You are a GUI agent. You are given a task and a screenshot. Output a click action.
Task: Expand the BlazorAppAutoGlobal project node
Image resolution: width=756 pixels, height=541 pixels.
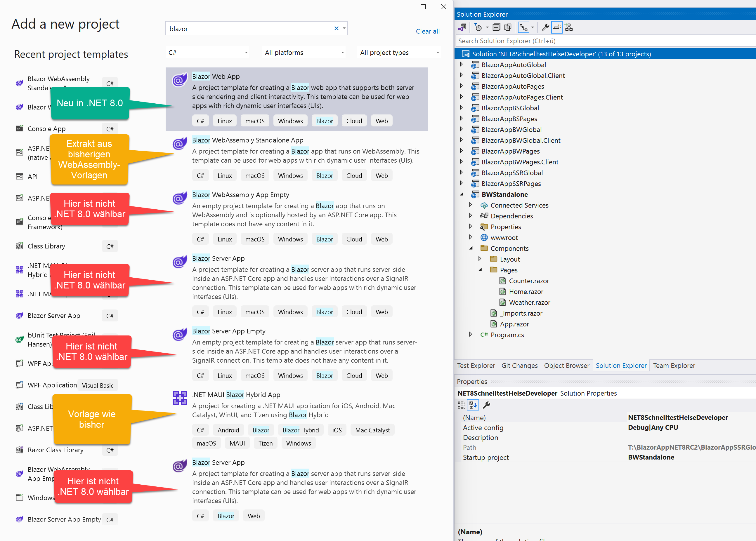coord(461,64)
